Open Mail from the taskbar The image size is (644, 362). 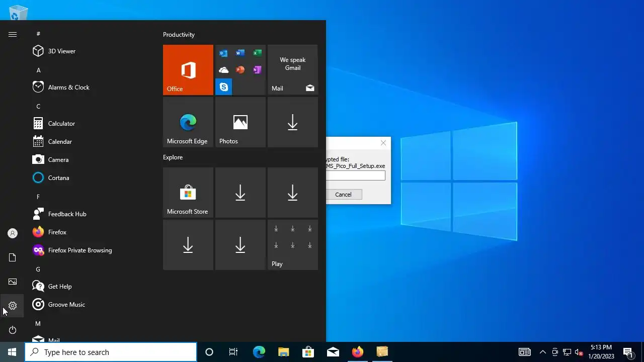pyautogui.click(x=333, y=352)
